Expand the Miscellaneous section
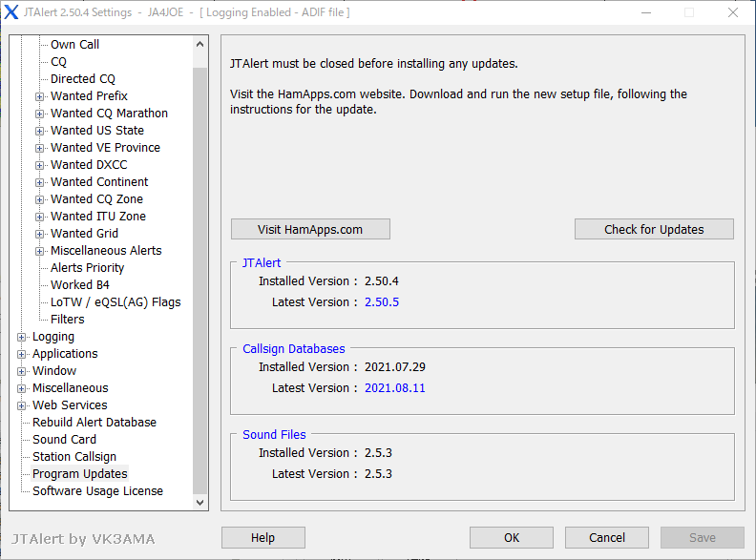The image size is (756, 560). point(22,388)
